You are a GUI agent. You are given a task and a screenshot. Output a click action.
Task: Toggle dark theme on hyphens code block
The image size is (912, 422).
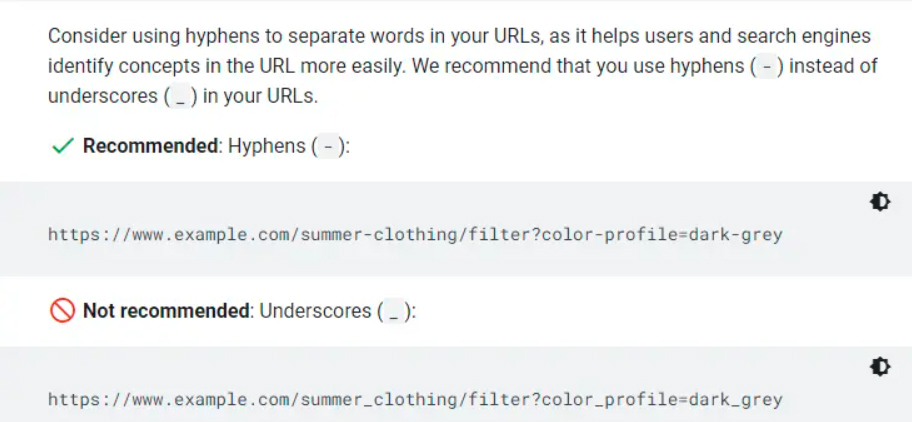pyautogui.click(x=880, y=202)
